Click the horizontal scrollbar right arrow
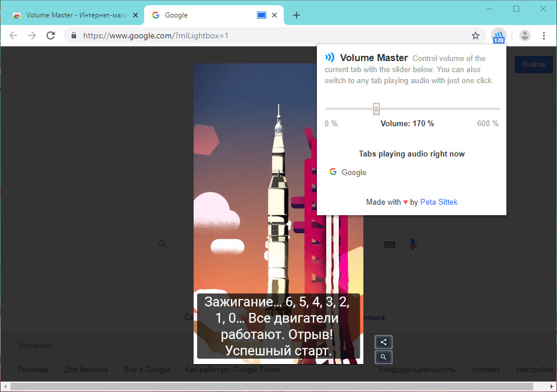Screen dimensions: 557x392 pos(552,386)
